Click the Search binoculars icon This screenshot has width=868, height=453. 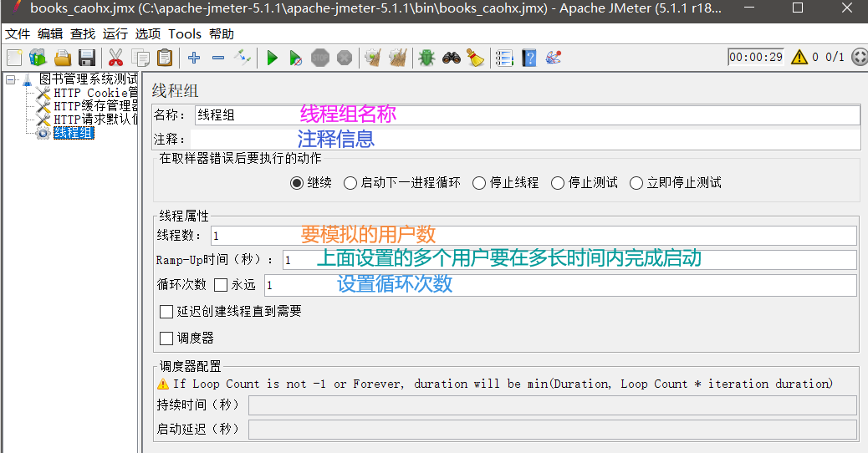tap(452, 58)
